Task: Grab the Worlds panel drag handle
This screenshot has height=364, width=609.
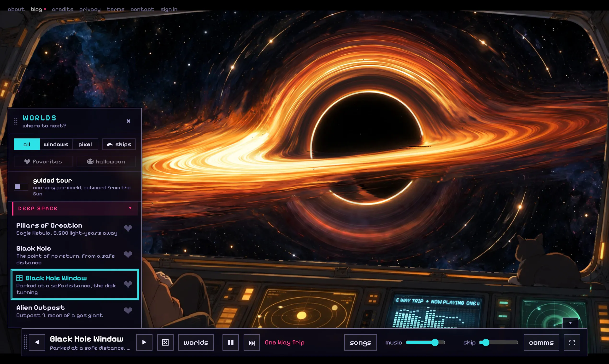Action: pos(16,121)
